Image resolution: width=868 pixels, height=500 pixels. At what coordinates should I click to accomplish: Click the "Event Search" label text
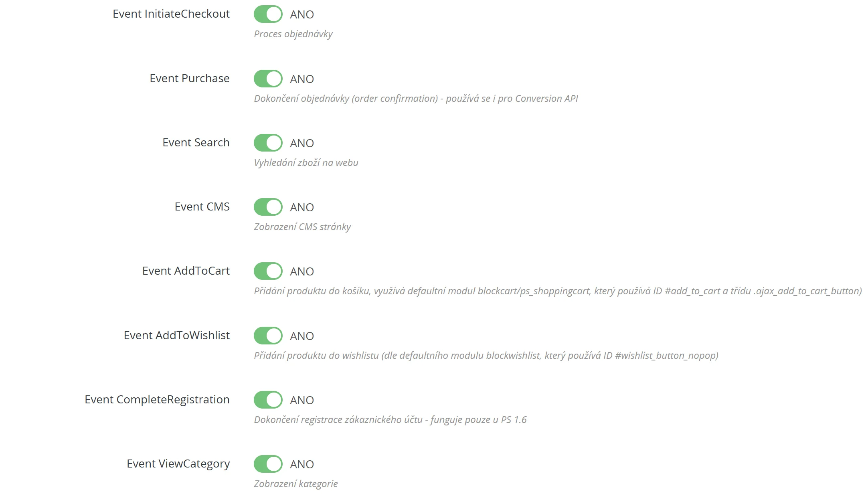coord(196,143)
